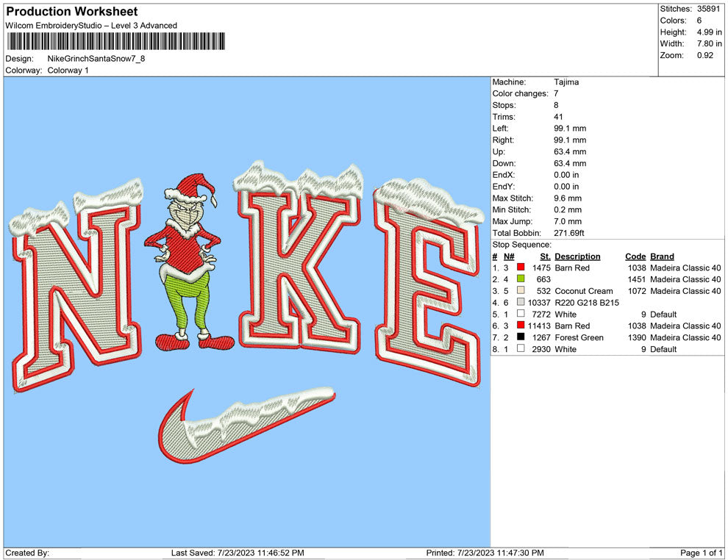Screen dimensions: 728x560
Task: Click the black Forest Green swatch
Action: click(521, 337)
